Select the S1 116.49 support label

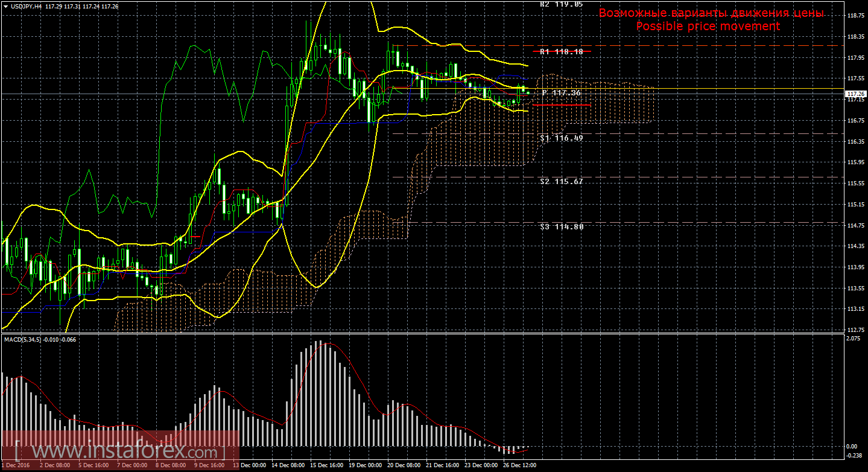click(561, 138)
